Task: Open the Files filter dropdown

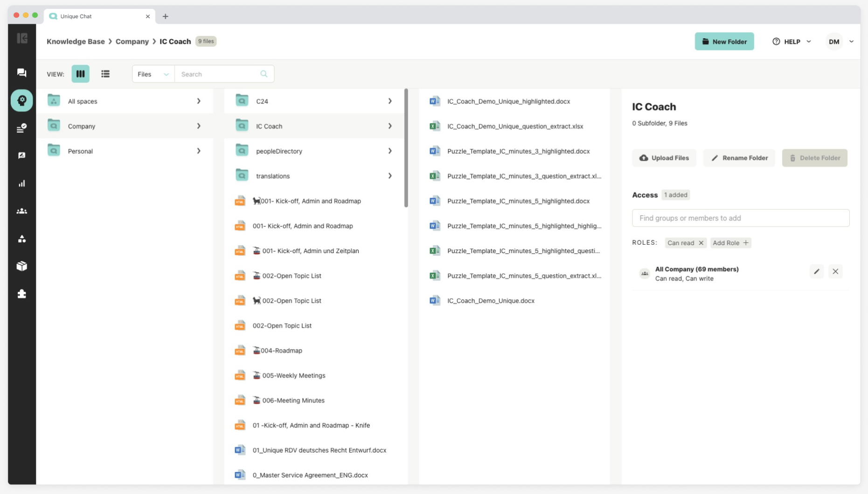Action: click(x=153, y=74)
